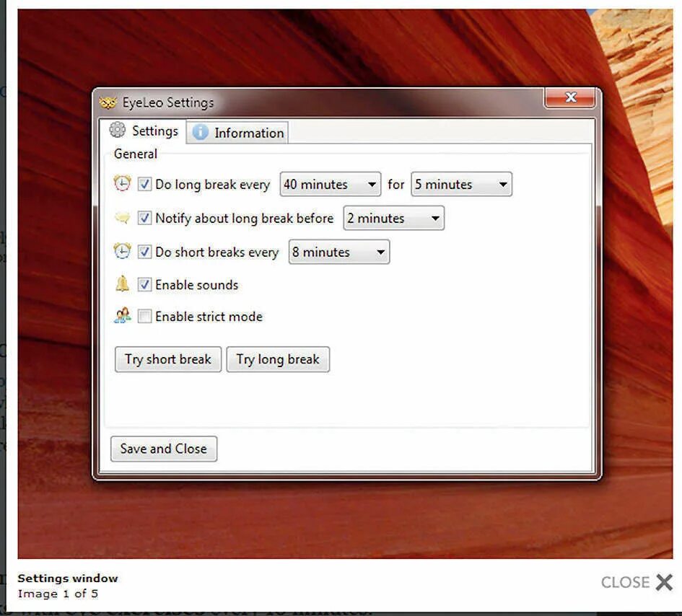Switch to the Information tab
The width and height of the screenshot is (682, 616).
[x=237, y=132]
